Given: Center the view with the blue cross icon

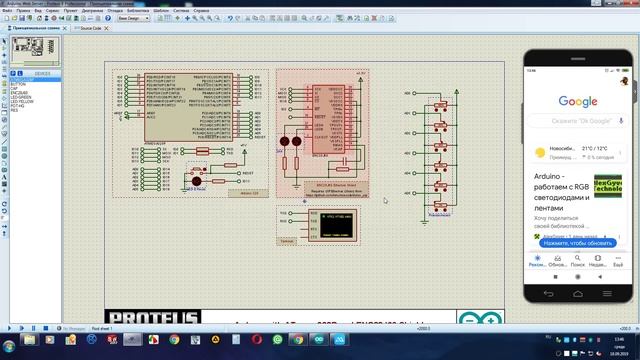Looking at the screenshot, I should tap(187, 18).
